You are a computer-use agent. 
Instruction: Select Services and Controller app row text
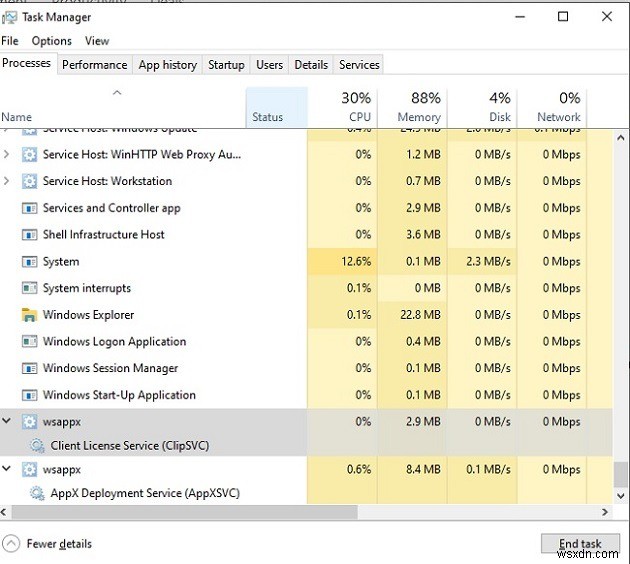[112, 208]
